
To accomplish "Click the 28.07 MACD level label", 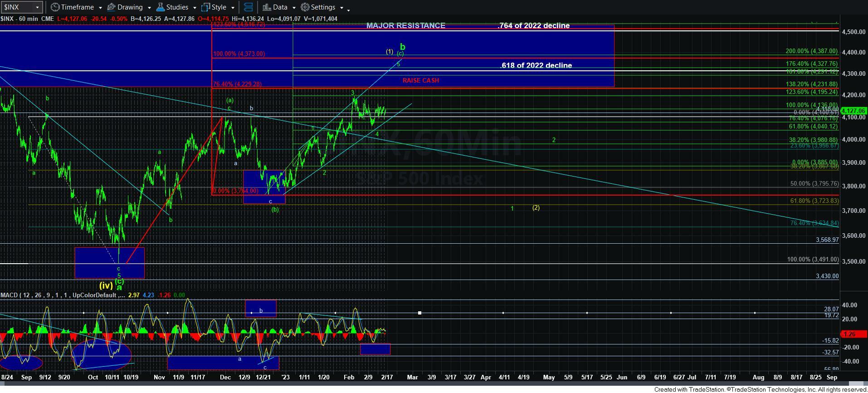I will click(x=831, y=309).
